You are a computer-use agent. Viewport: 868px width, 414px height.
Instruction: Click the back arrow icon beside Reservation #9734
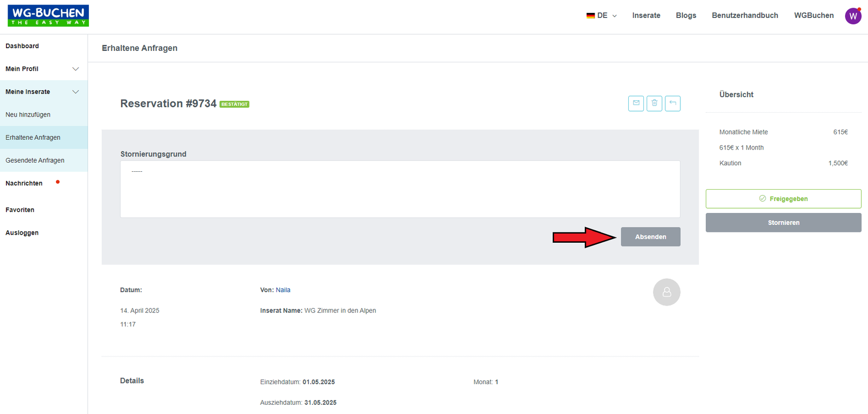(673, 103)
